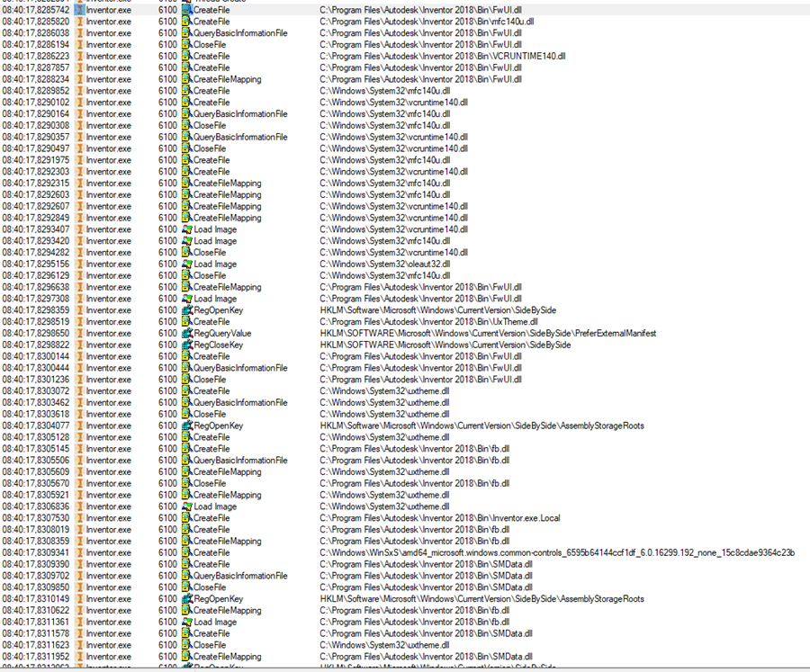
Task: Select the timestamp 08:40:17,8289852
Action: (36, 90)
